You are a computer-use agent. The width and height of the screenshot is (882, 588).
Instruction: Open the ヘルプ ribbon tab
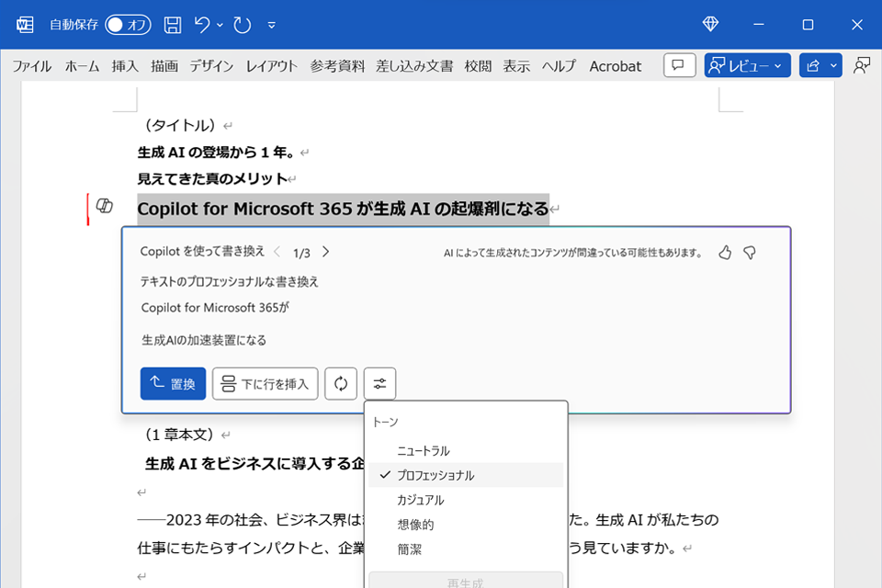pyautogui.click(x=560, y=66)
